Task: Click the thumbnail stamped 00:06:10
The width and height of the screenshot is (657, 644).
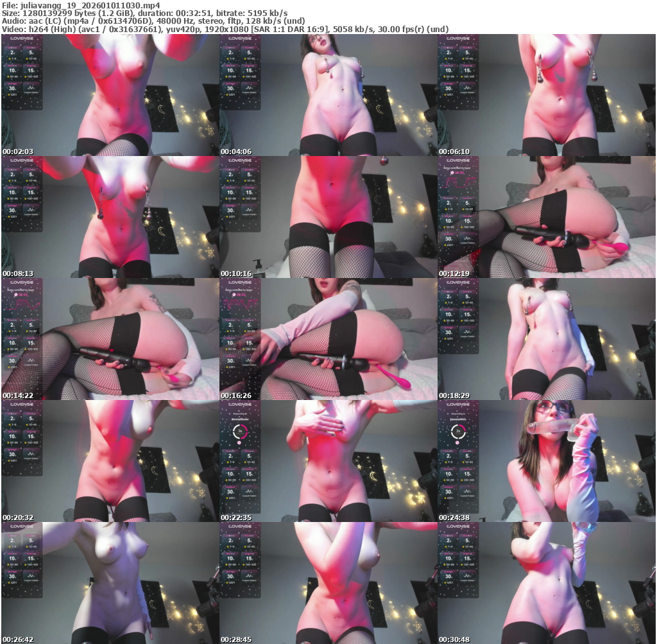Action: (x=546, y=94)
